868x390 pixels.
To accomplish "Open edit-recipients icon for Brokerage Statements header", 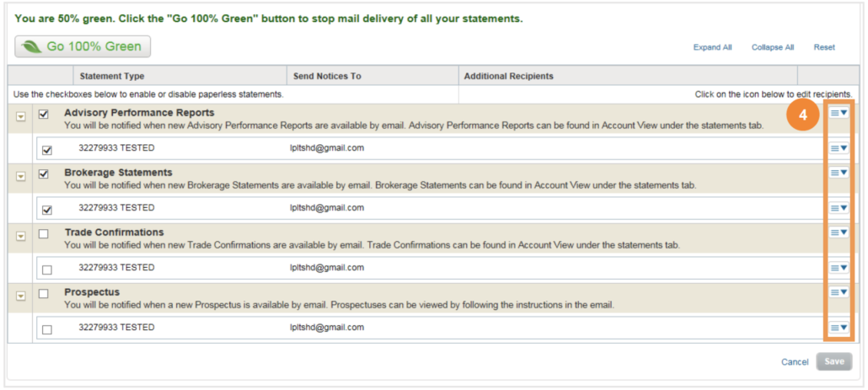I will pos(839,173).
